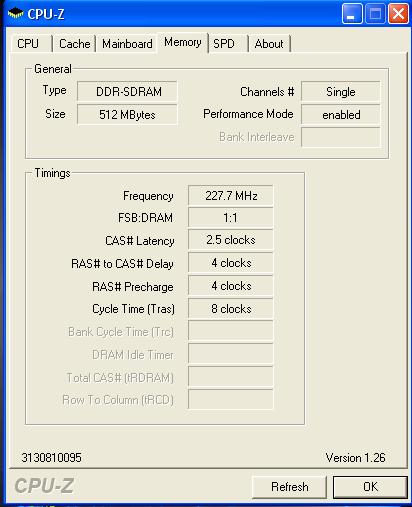The width and height of the screenshot is (412, 507).
Task: Click the Version 1.26 text
Action: [x=355, y=458]
